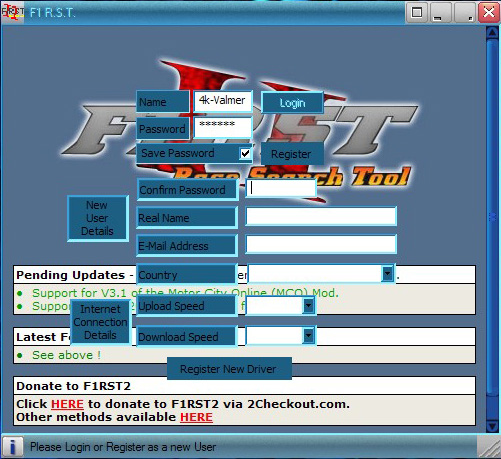Image resolution: width=501 pixels, height=459 pixels.
Task: Focus the Real Name input field
Action: [321, 216]
